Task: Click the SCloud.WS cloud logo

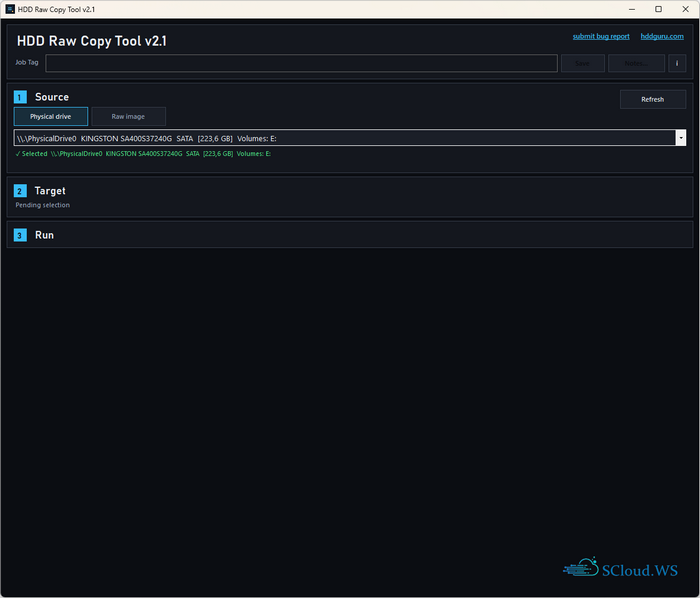Action: point(580,569)
